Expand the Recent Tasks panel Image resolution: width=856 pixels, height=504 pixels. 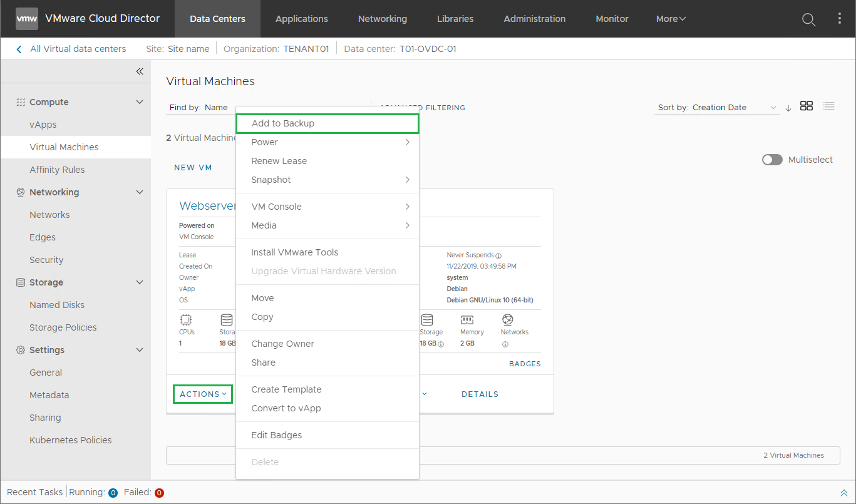[x=843, y=493]
